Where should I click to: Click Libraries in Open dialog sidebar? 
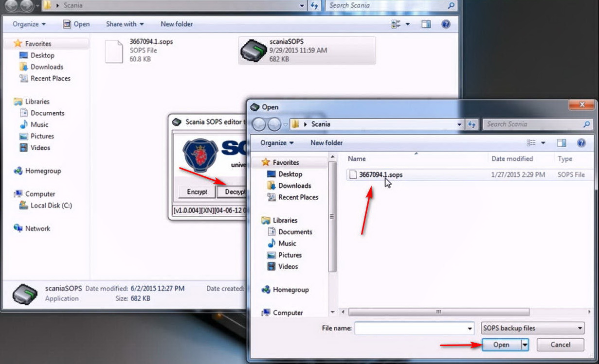click(285, 220)
